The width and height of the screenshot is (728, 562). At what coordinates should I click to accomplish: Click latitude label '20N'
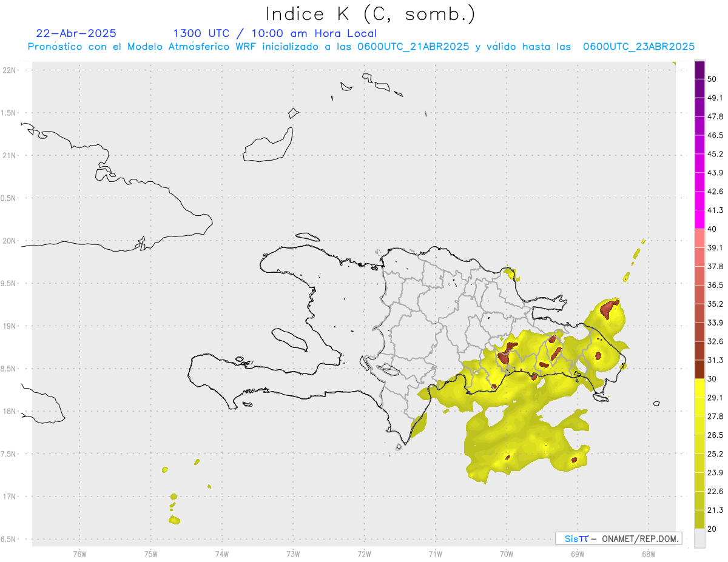click(x=9, y=241)
